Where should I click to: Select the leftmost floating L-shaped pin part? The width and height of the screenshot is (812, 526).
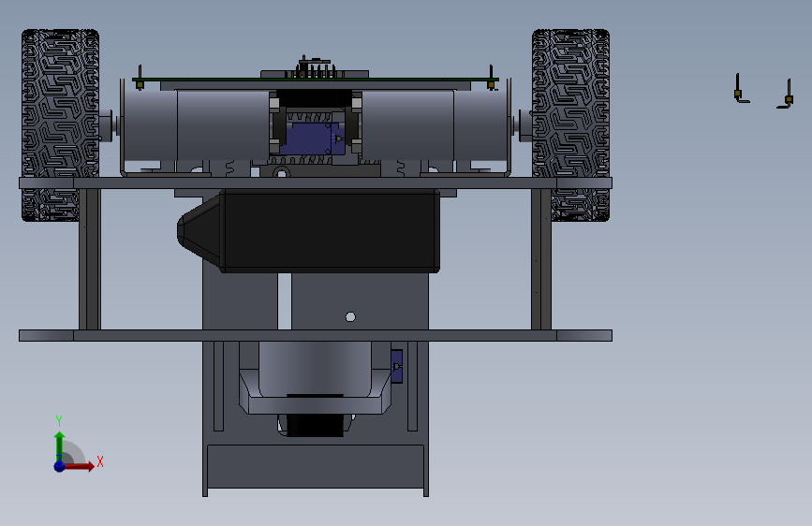(740, 90)
